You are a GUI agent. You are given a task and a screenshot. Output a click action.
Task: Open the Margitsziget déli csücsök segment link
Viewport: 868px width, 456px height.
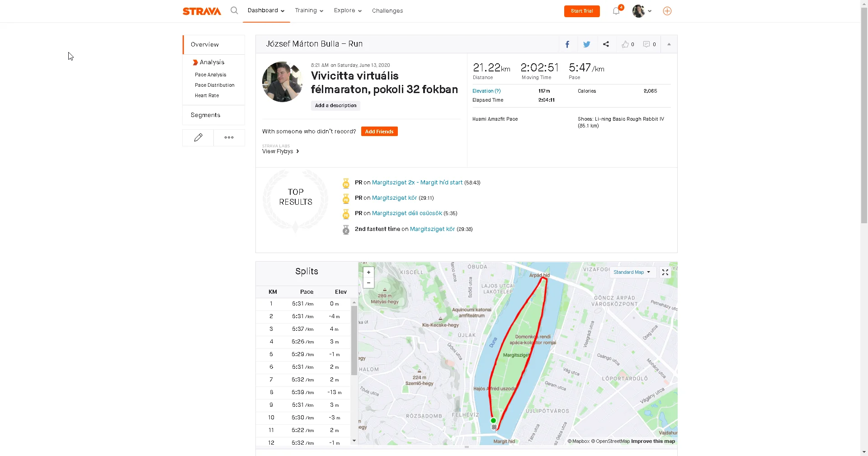tap(407, 213)
